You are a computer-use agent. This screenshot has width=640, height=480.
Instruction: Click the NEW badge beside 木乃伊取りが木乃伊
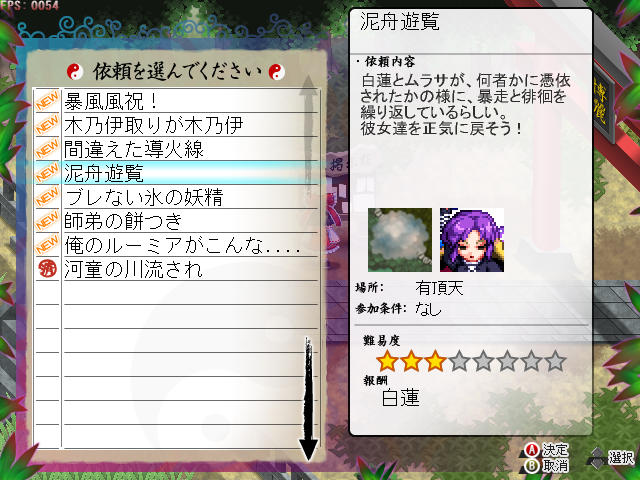click(x=47, y=124)
